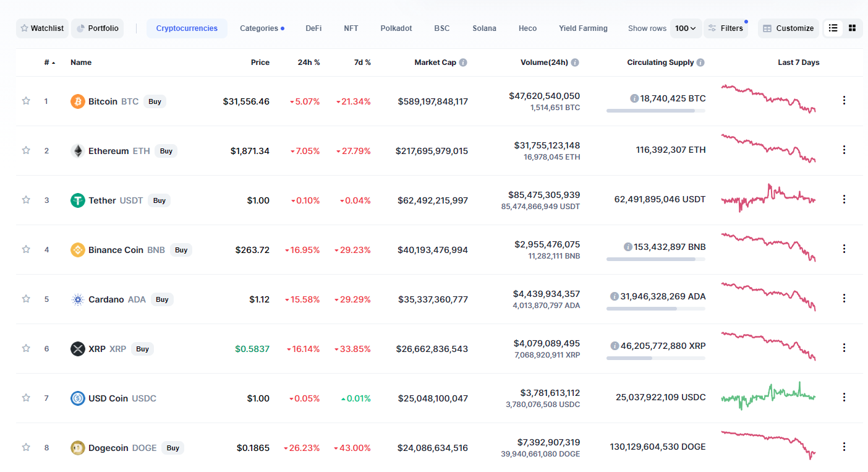Switch to grid view layout
The height and width of the screenshot is (472, 868).
click(x=852, y=28)
